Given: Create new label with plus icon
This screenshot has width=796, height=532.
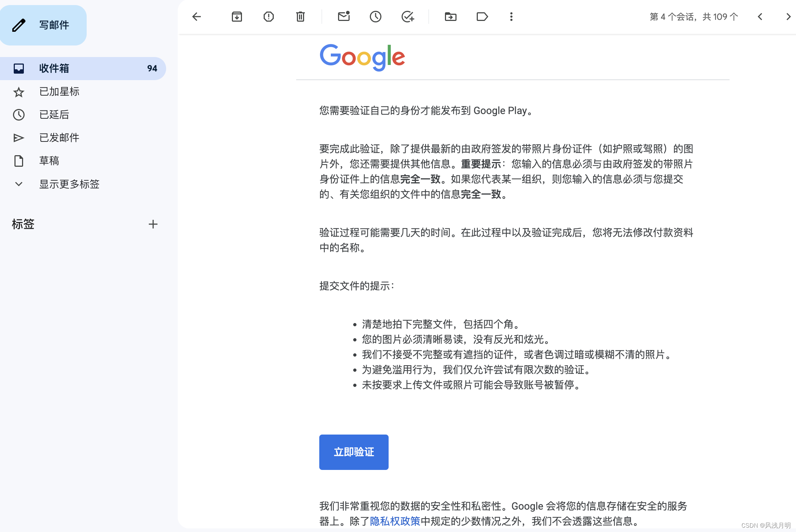Looking at the screenshot, I should 153,224.
